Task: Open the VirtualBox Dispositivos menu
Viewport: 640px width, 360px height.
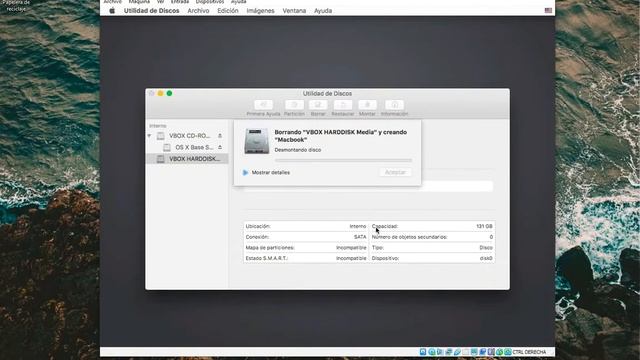Action: [x=210, y=2]
